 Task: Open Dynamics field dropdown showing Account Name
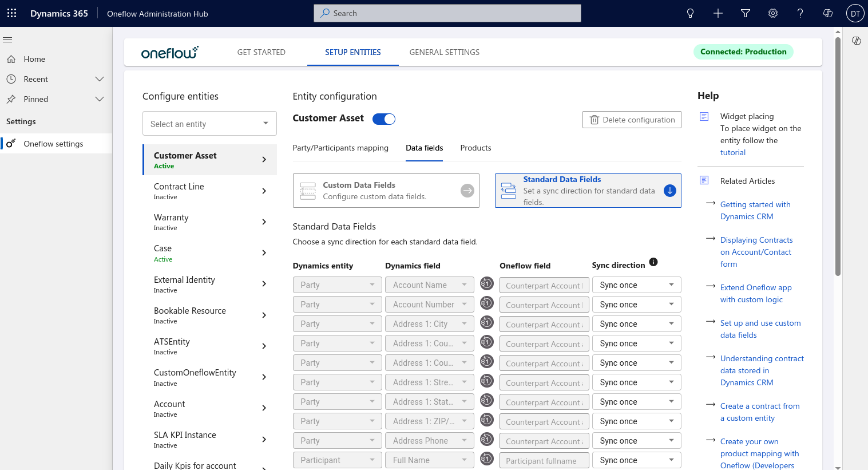pos(430,285)
